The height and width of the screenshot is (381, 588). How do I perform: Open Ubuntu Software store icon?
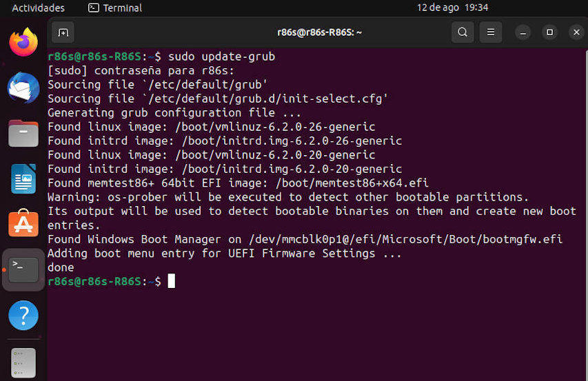click(23, 223)
